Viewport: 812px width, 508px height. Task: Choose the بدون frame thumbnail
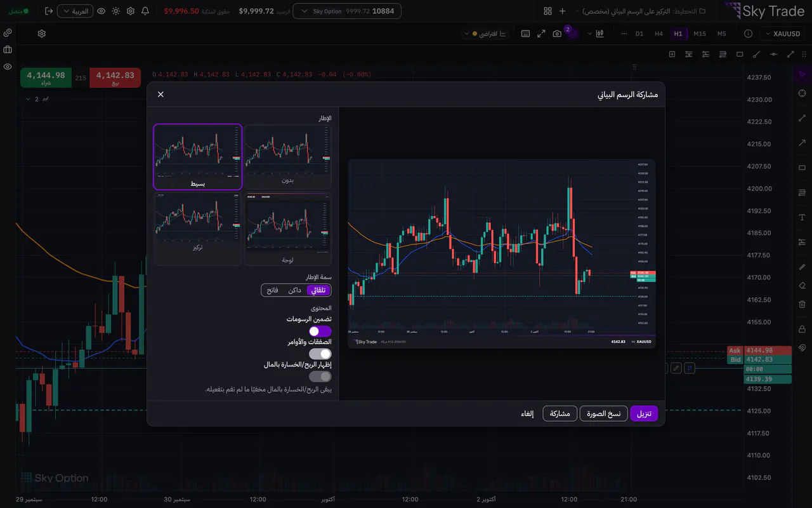pos(288,157)
